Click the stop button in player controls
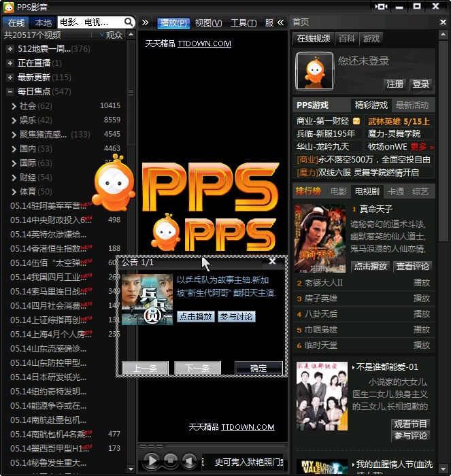451x476 pixels. pyautogui.click(x=171, y=460)
